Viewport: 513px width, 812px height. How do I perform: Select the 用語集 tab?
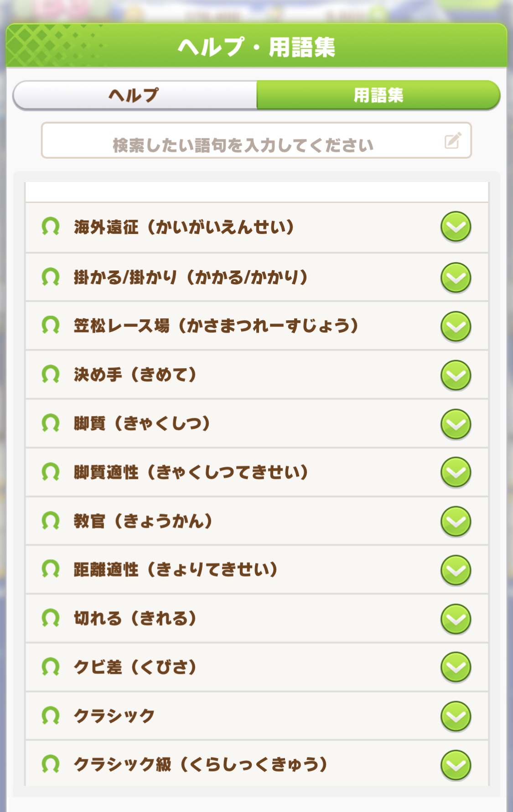coord(378,95)
